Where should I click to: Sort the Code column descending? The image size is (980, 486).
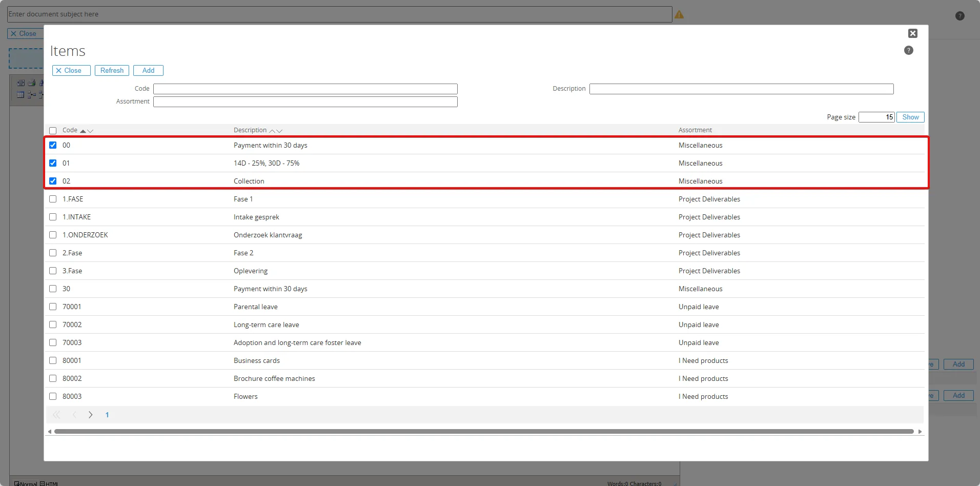(x=90, y=131)
